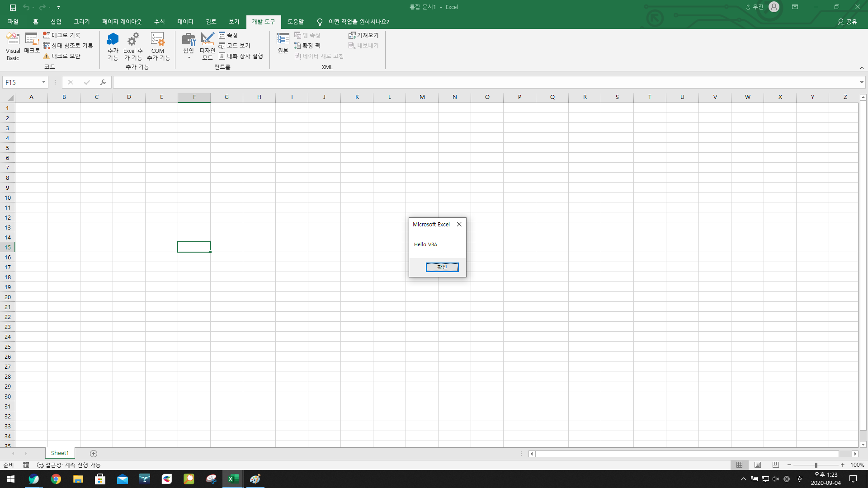Start Record Macro (매크로 기록)
This screenshot has width=868, height=488.
62,35
